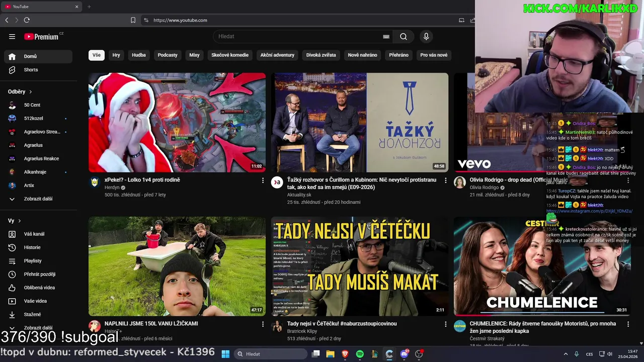Play Ťažký rozhovor thumbnail

(360, 123)
